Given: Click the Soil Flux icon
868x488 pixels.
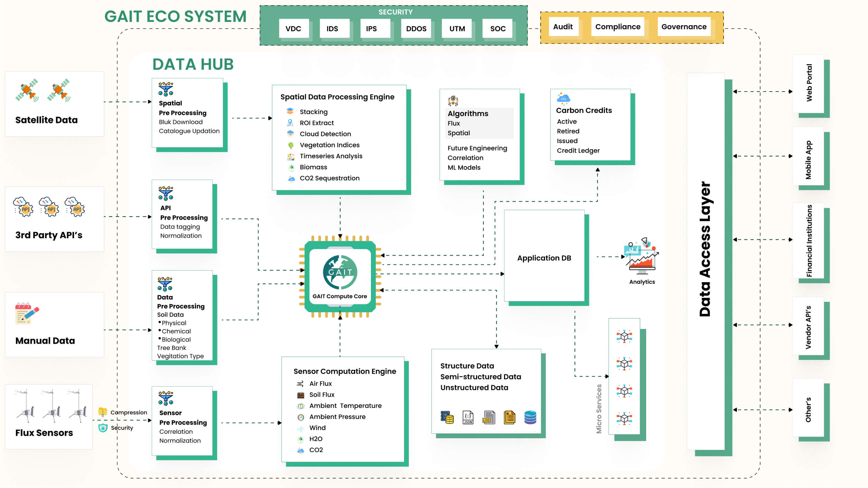Looking at the screenshot, I should coord(300,395).
